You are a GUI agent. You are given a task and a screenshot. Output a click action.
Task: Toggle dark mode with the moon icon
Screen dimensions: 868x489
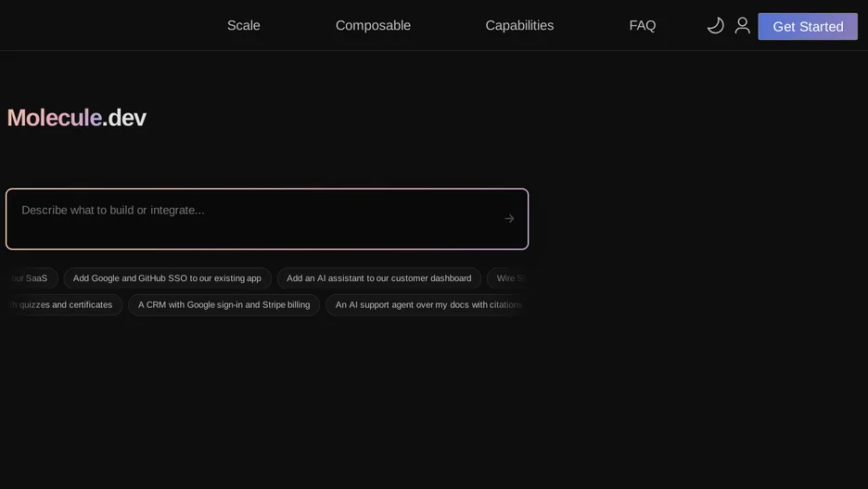point(715,25)
